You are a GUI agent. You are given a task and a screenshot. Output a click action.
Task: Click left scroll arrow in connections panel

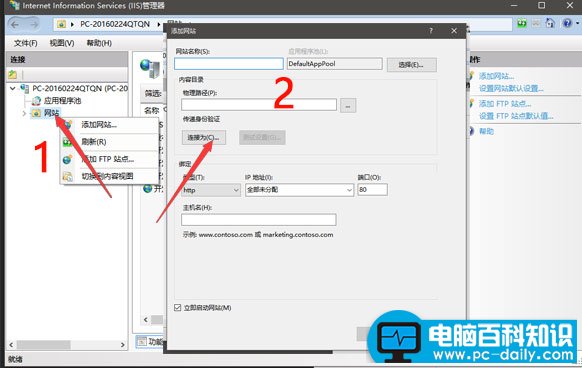[11, 345]
